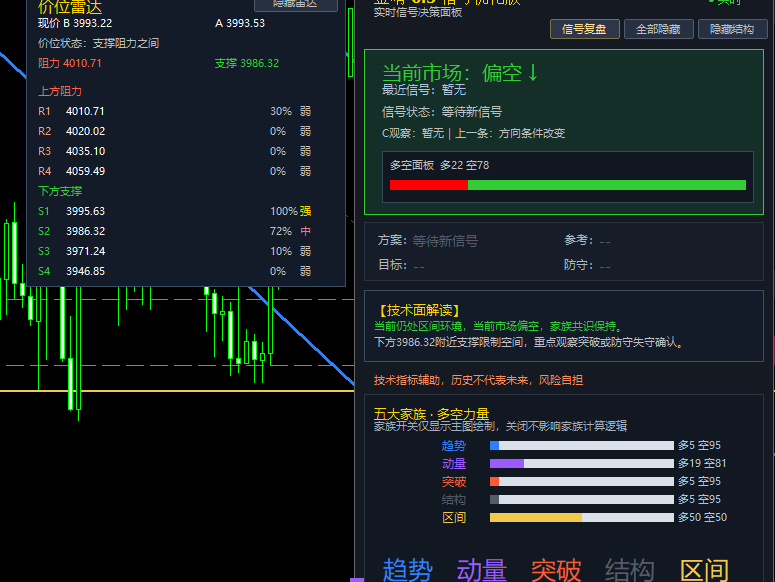
Task: Click the solid yellow horizontal chart line
Action: [177, 391]
